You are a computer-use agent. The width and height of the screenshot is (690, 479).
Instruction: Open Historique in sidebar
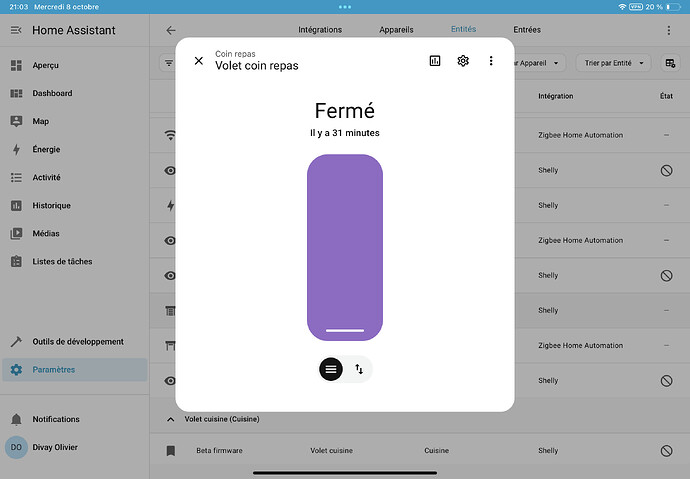tap(75, 205)
